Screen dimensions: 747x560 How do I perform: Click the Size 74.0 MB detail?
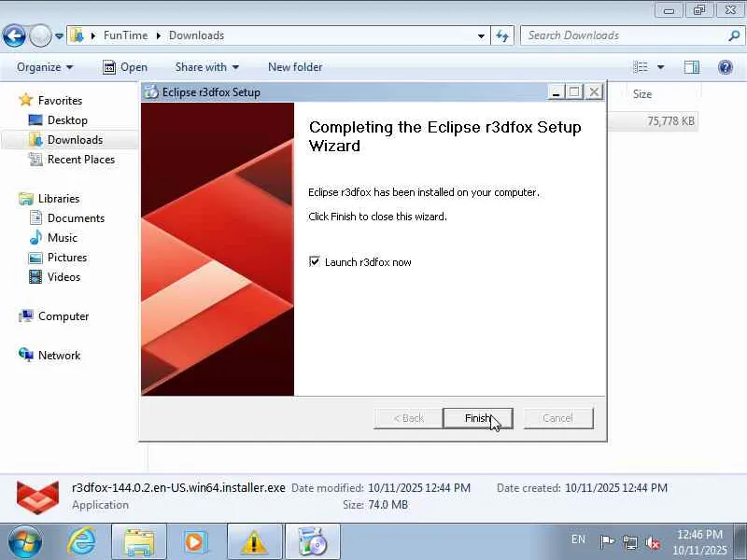[x=375, y=505]
